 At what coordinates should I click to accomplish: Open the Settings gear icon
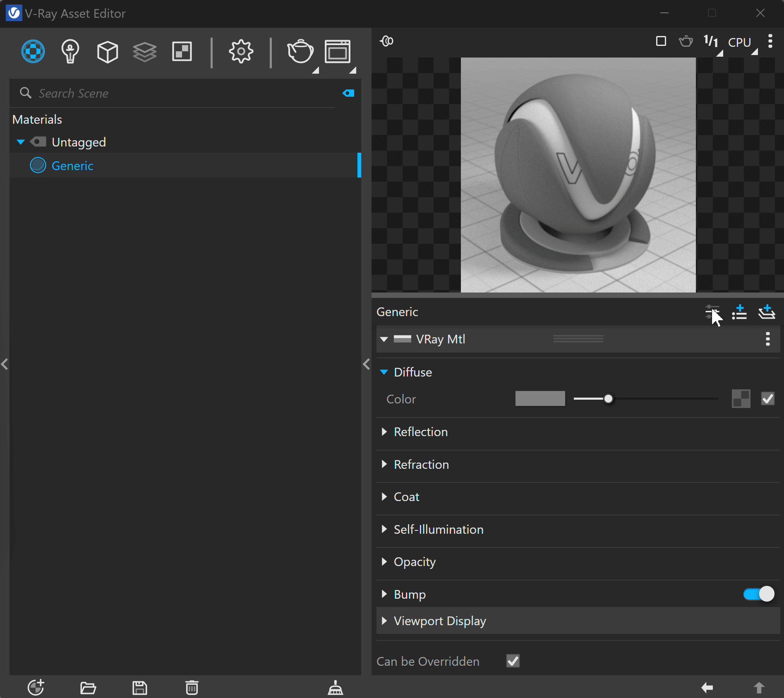241,52
